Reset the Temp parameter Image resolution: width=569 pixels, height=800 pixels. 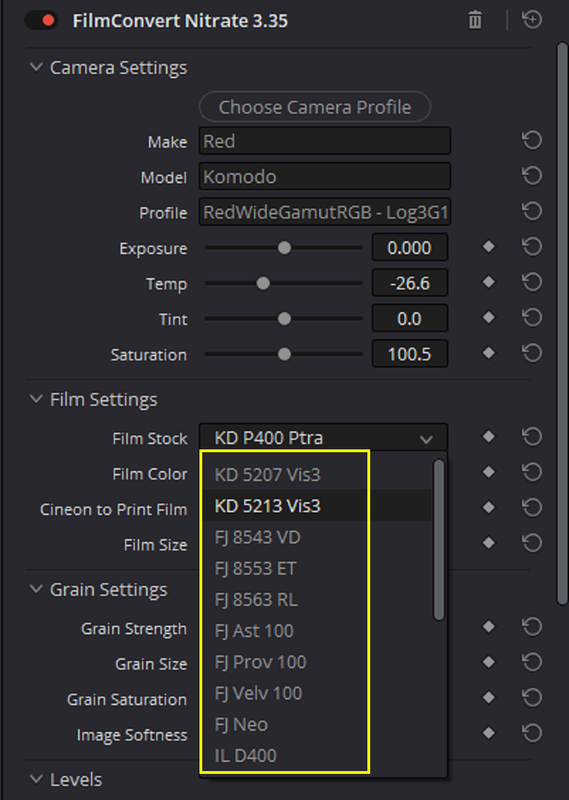[532, 282]
